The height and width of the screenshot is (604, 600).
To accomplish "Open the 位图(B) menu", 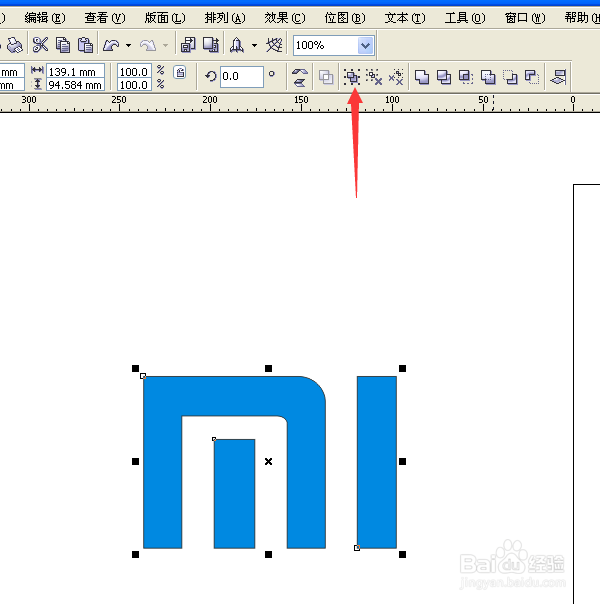I will 345,18.
